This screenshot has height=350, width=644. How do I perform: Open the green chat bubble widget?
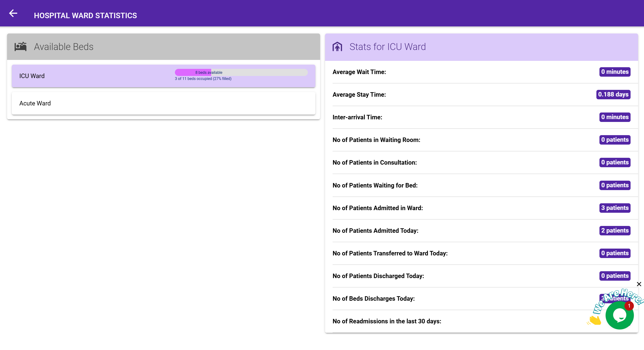pos(619,315)
